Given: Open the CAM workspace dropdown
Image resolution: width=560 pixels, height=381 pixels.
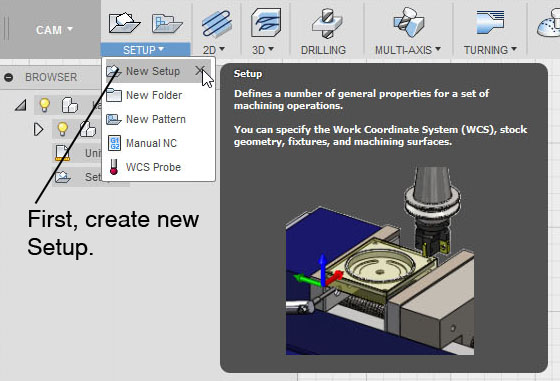Looking at the screenshot, I should [x=54, y=30].
